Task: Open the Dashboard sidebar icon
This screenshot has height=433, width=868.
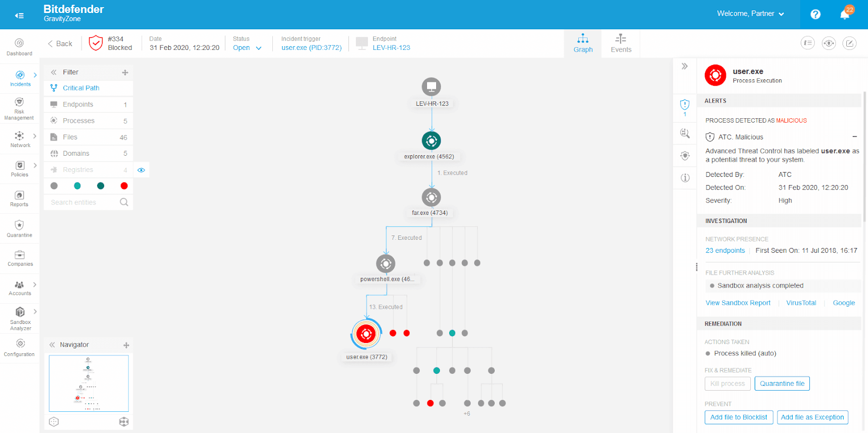Action: (20, 47)
